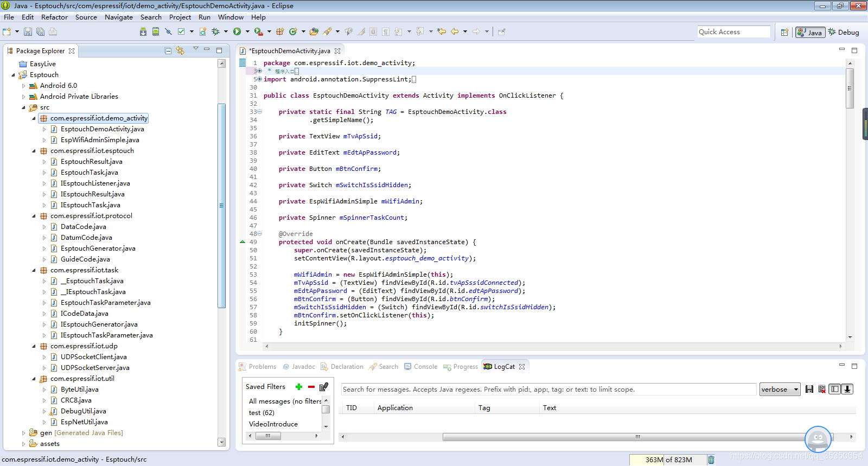Delete the selected LogCat filter with the red minus
868x466 pixels.
(x=311, y=387)
